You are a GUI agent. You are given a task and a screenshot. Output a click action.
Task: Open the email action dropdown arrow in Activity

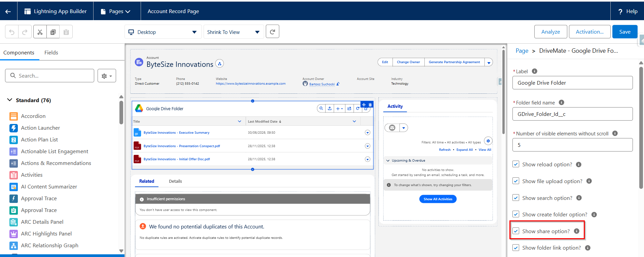tap(404, 128)
